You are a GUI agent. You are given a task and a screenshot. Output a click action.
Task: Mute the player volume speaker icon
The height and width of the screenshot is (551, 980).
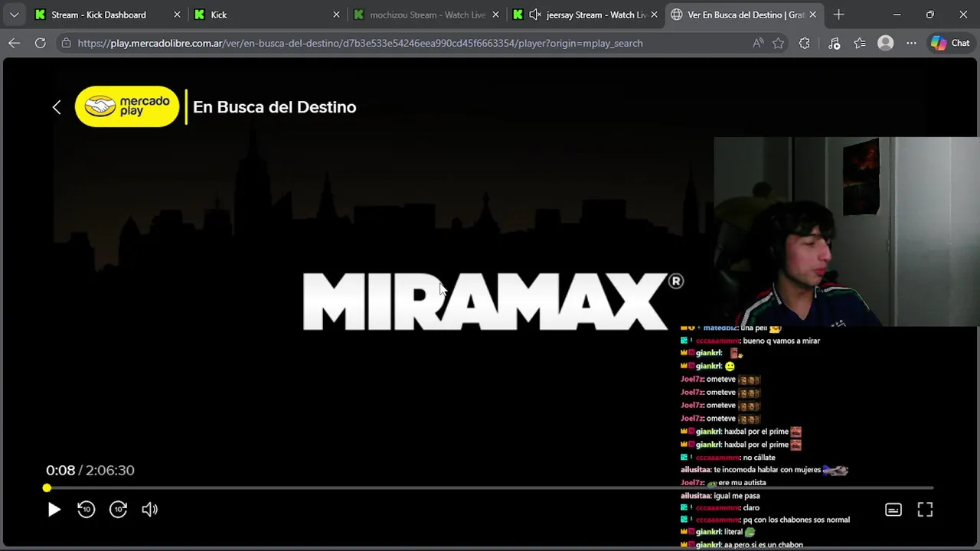point(150,509)
